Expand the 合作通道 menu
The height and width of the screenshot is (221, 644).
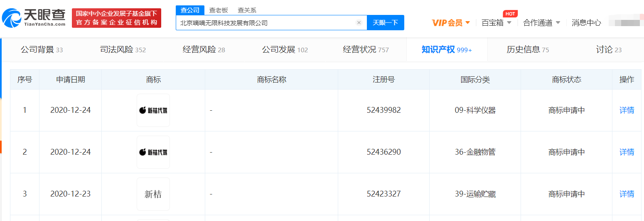click(542, 23)
